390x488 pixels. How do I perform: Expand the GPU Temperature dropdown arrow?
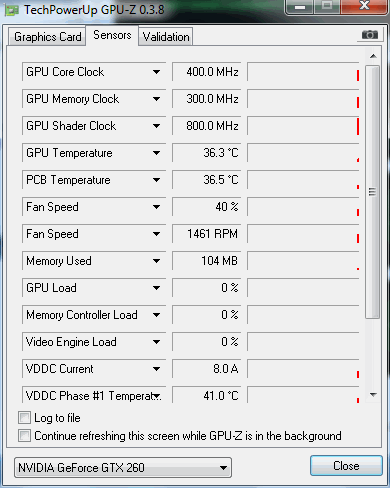click(156, 153)
